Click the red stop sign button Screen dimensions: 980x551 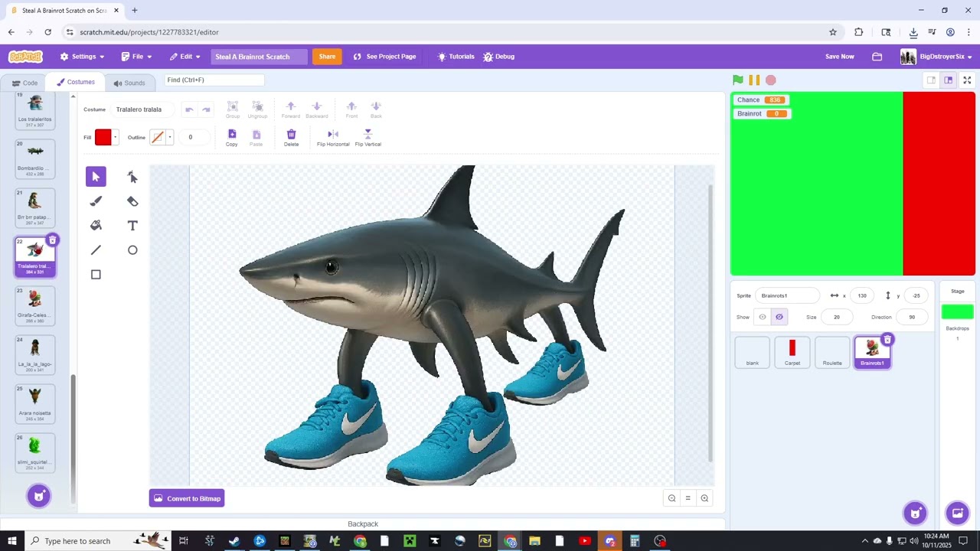coord(771,80)
